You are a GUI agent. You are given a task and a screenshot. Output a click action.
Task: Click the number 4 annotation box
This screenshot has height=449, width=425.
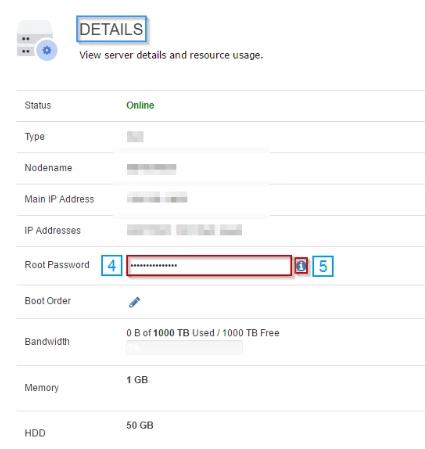coord(112,266)
